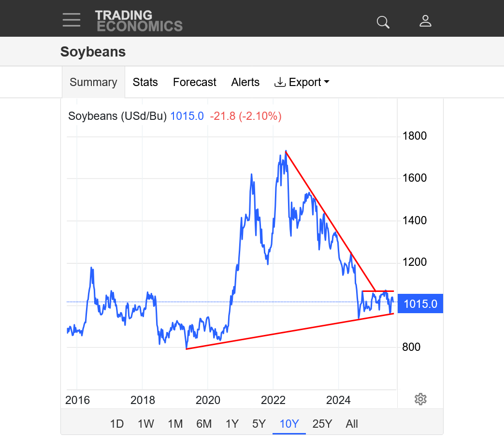The width and height of the screenshot is (504, 448).
Task: Go to the Forecast tab
Action: (194, 82)
